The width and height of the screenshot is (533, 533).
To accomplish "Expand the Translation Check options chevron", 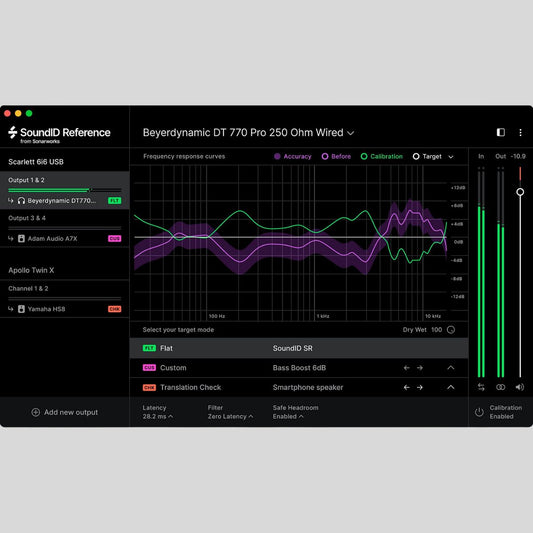I will [x=451, y=388].
